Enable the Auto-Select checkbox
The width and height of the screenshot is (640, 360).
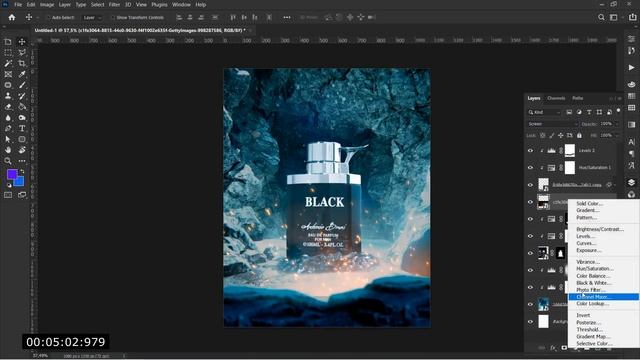(48, 18)
